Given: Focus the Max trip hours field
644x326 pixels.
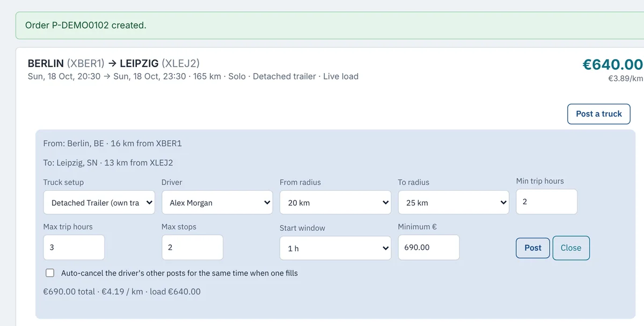Looking at the screenshot, I should [74, 247].
